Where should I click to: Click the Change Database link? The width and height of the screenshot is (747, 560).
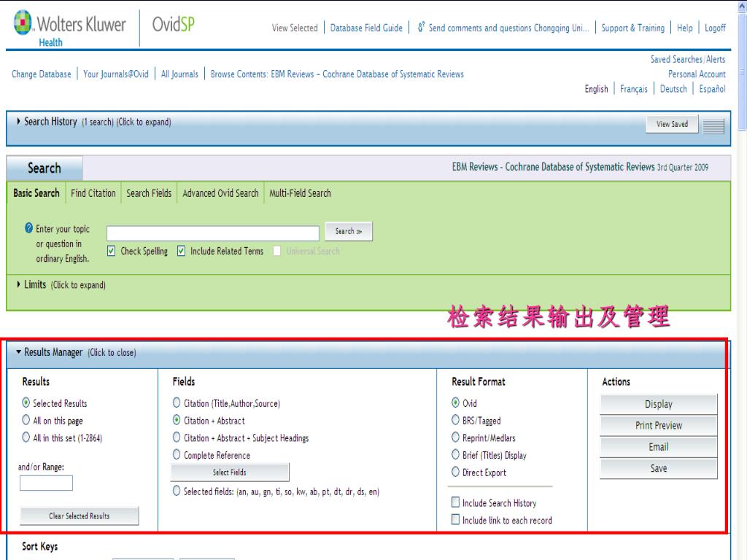tap(42, 74)
